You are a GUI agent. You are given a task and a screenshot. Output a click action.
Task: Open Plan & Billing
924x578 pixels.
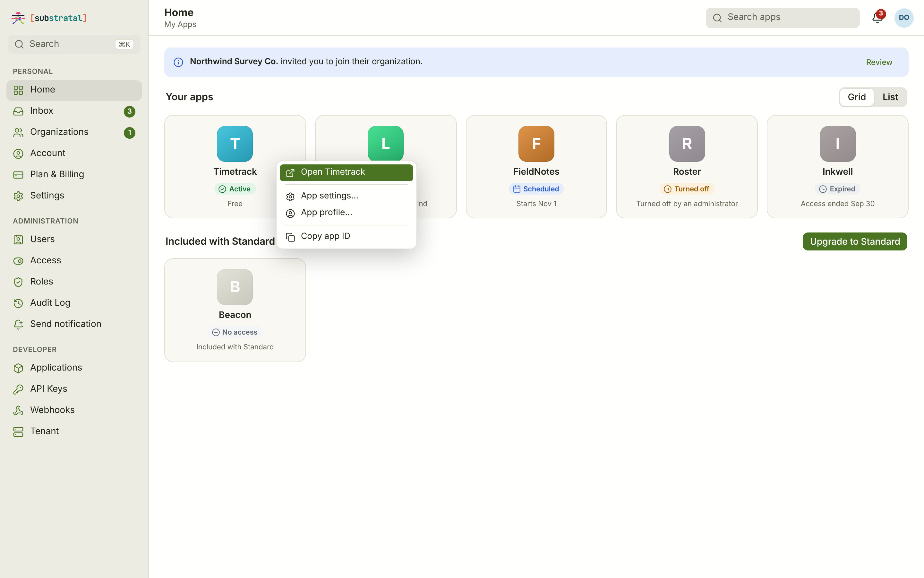[74, 175]
